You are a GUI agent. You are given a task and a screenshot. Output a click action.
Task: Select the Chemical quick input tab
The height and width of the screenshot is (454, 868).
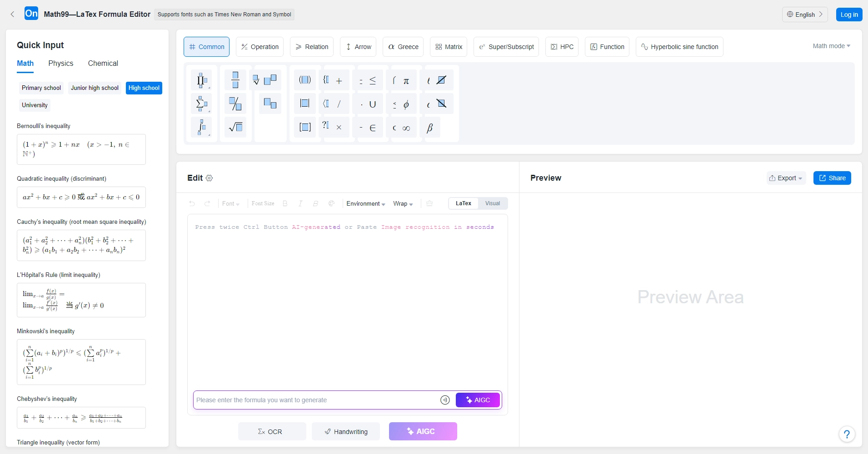103,64
